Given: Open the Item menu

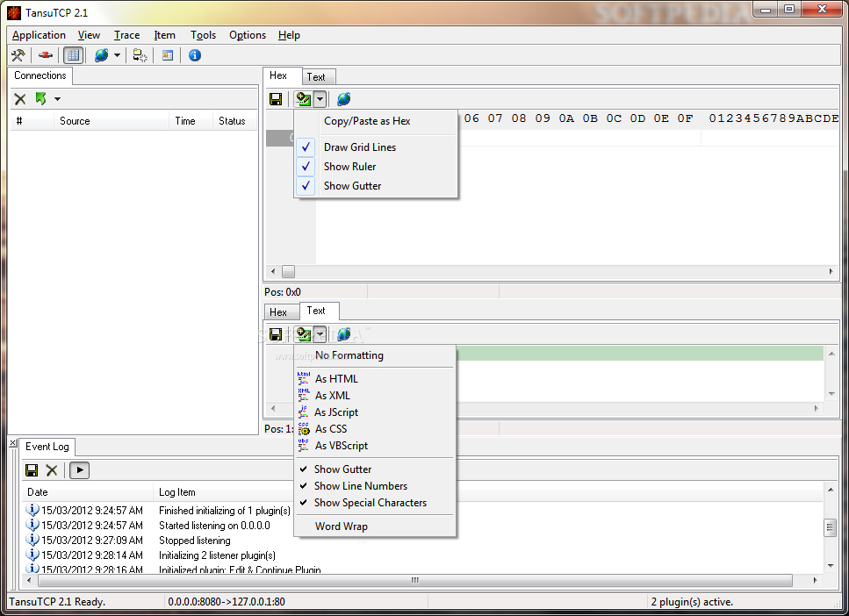Looking at the screenshot, I should (x=164, y=35).
